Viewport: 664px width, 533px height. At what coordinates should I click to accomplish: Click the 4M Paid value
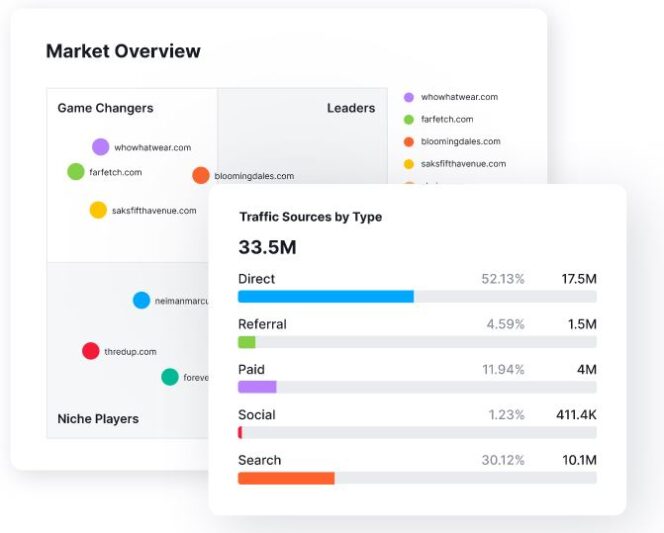pos(587,370)
